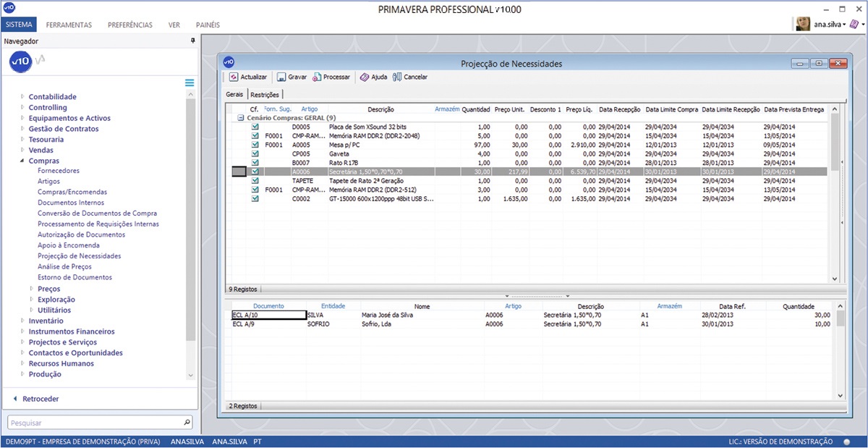This screenshot has height=448, width=868.
Task: Open Compras/Encomendas item
Action: click(x=72, y=193)
